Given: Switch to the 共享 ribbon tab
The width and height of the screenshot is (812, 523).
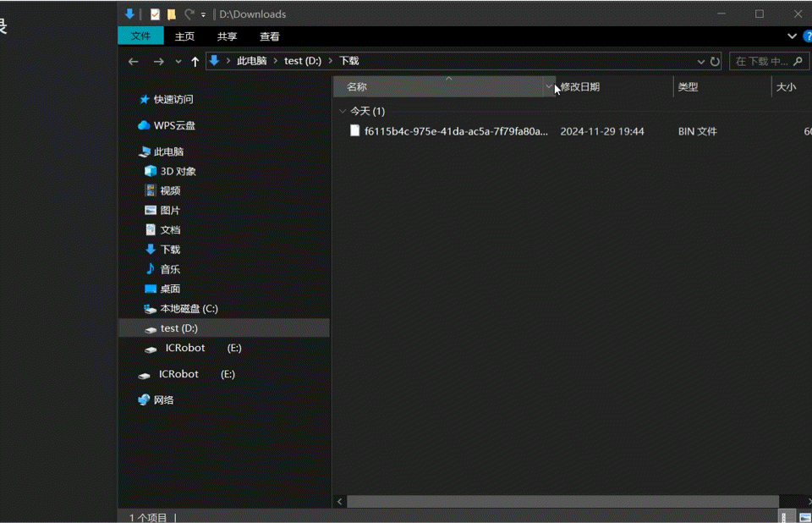Looking at the screenshot, I should [x=227, y=36].
